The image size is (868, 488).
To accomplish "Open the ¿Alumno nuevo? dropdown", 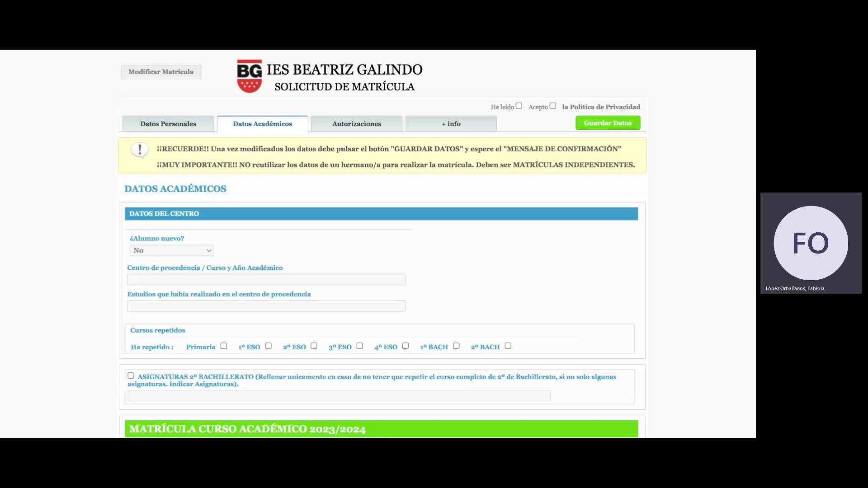I will 171,250.
